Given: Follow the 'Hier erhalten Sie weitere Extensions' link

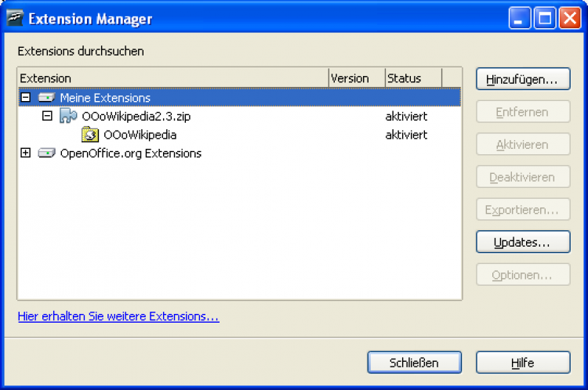Looking at the screenshot, I should (x=118, y=317).
